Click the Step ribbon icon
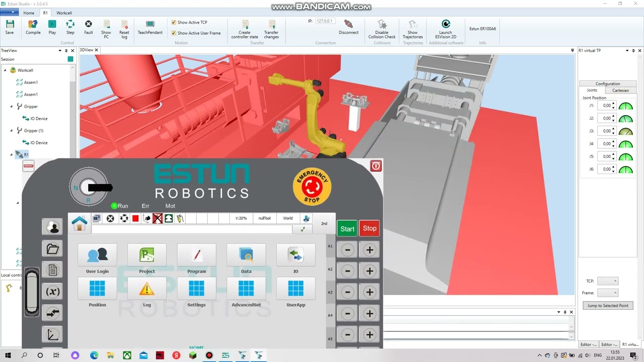The width and height of the screenshot is (644, 362). (70, 27)
